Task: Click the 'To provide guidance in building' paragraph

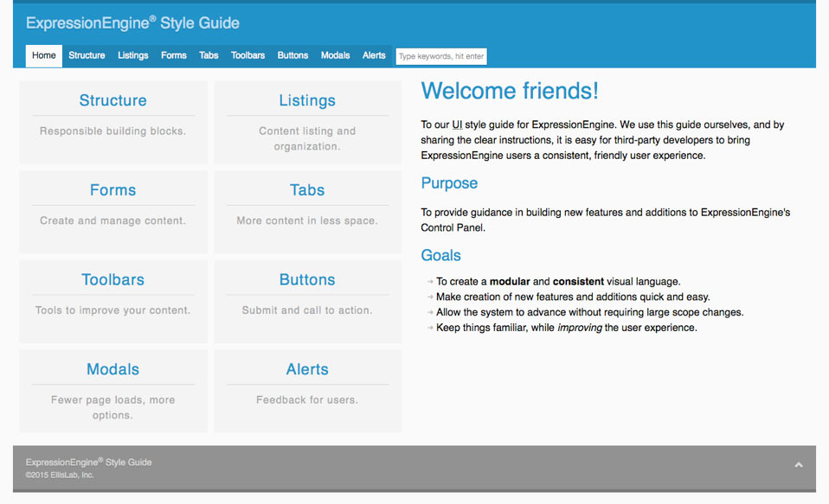Action: pyautogui.click(x=606, y=220)
